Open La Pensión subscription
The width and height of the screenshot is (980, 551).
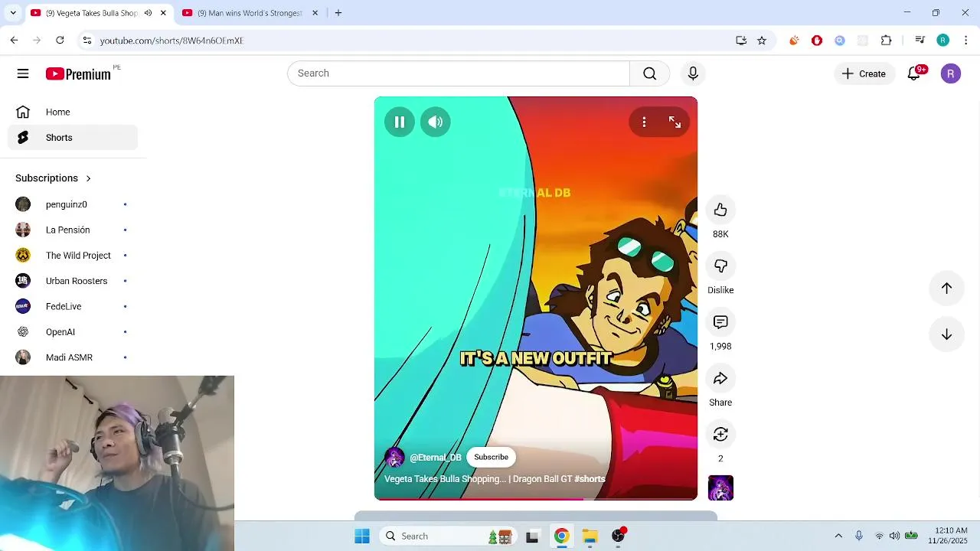click(x=73, y=230)
